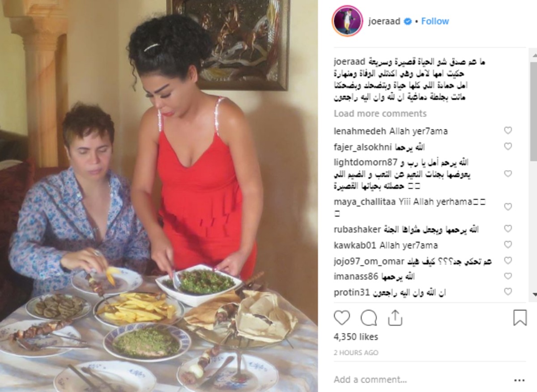Focus the Add a comment field
The image size is (537, 392).
coord(421,379)
